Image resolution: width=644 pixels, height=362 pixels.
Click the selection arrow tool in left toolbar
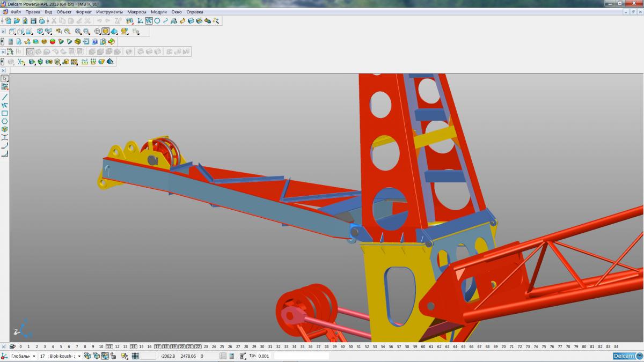(5, 78)
